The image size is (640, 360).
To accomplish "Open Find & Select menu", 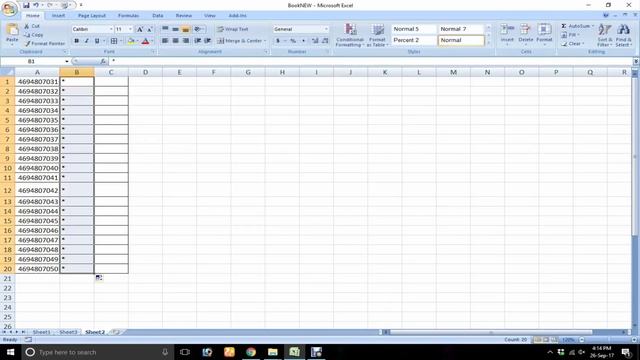I will pos(624,35).
